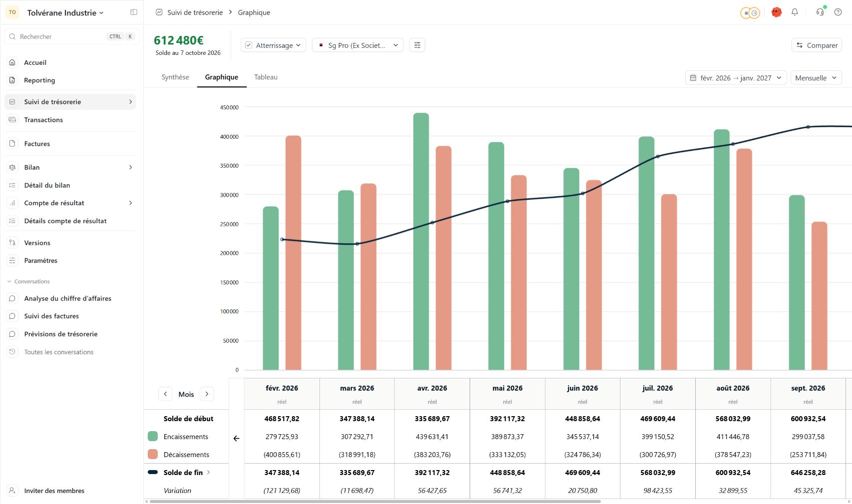
Task: Toggle the two-circle switch in the header
Action: click(750, 13)
